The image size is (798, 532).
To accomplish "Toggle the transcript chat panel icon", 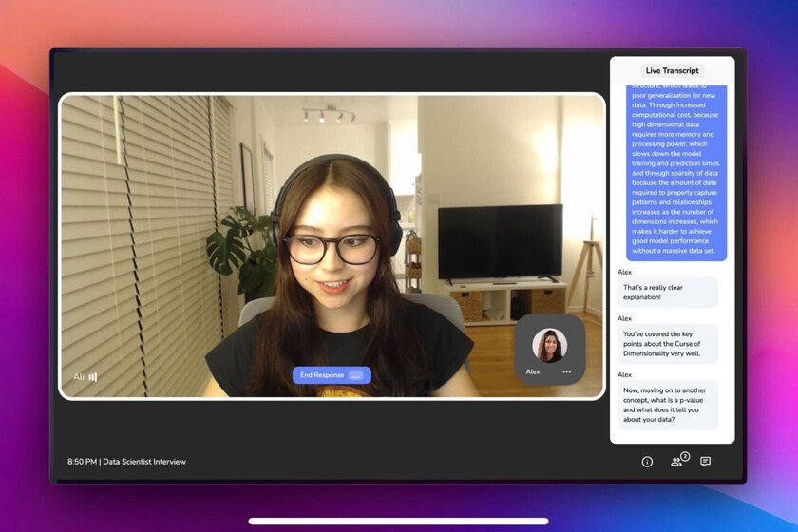I will pyautogui.click(x=705, y=462).
